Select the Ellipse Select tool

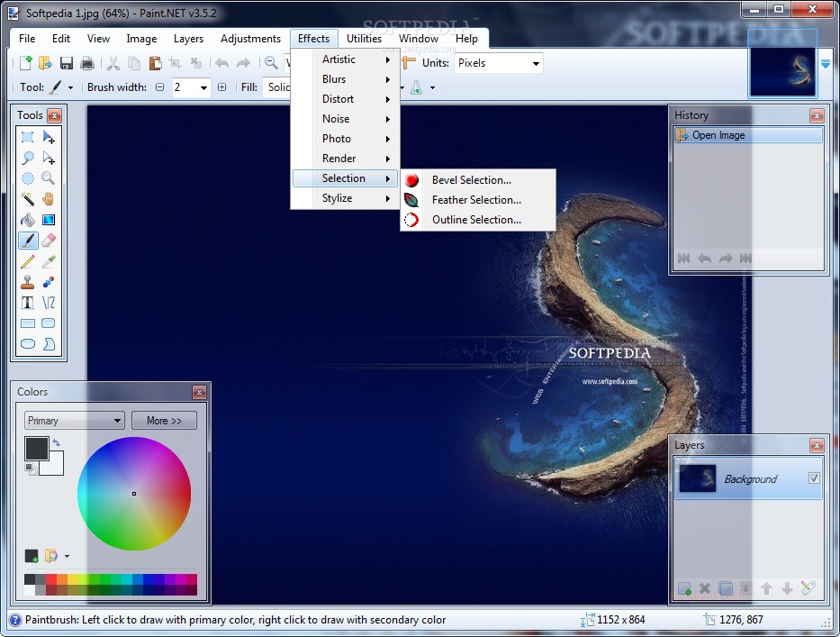coord(27,178)
